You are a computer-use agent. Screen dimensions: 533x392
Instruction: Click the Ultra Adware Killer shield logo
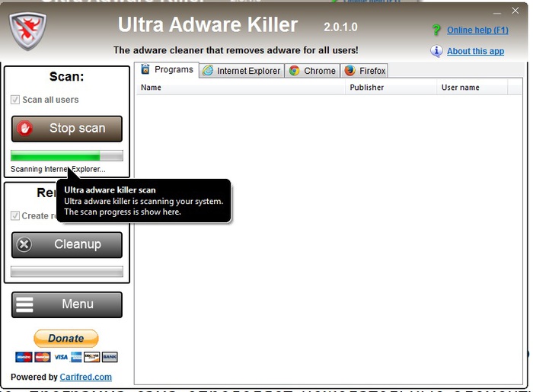click(27, 31)
